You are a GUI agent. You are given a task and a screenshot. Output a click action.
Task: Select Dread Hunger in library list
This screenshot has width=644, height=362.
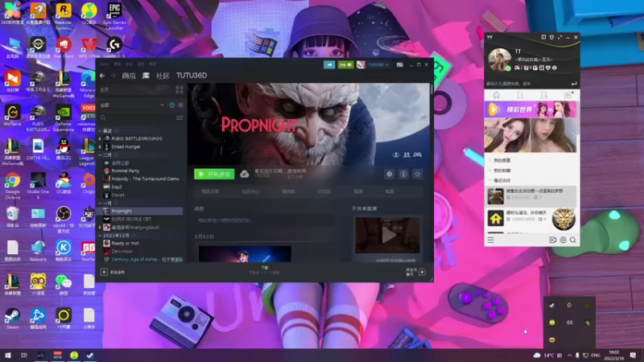[x=126, y=146]
